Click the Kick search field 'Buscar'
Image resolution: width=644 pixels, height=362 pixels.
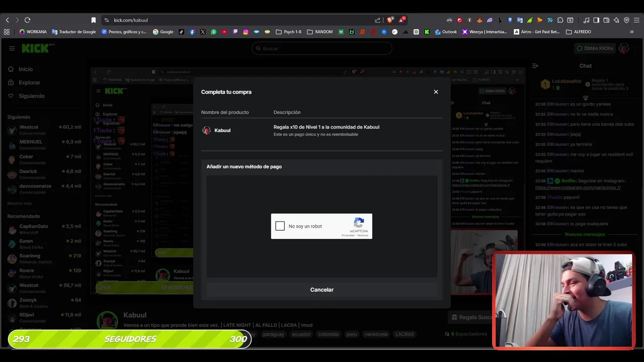322,48
